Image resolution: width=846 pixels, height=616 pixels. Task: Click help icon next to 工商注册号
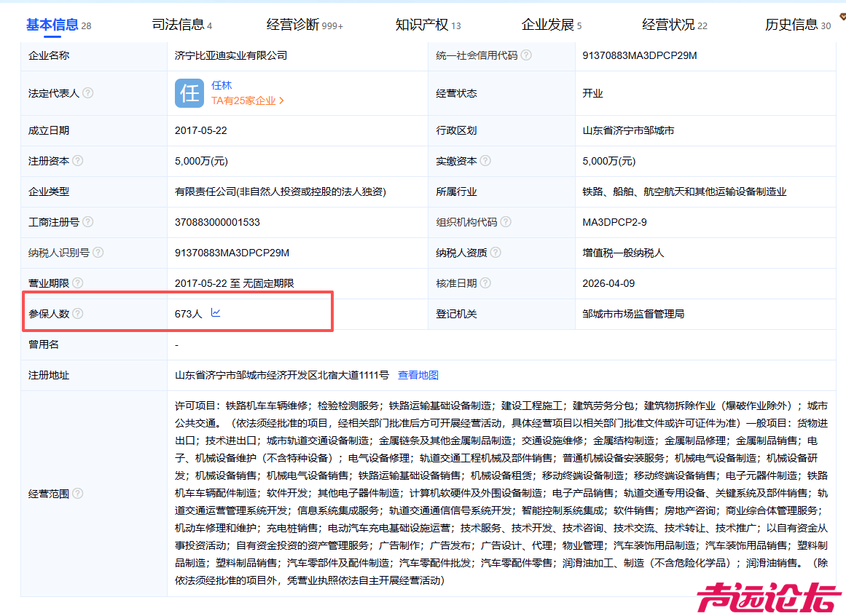(87, 222)
